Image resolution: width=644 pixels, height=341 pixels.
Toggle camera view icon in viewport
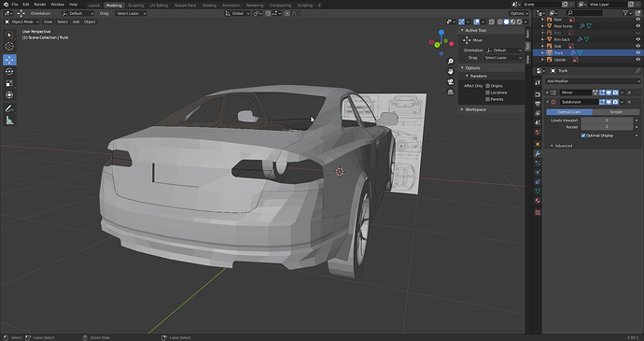pos(451,82)
